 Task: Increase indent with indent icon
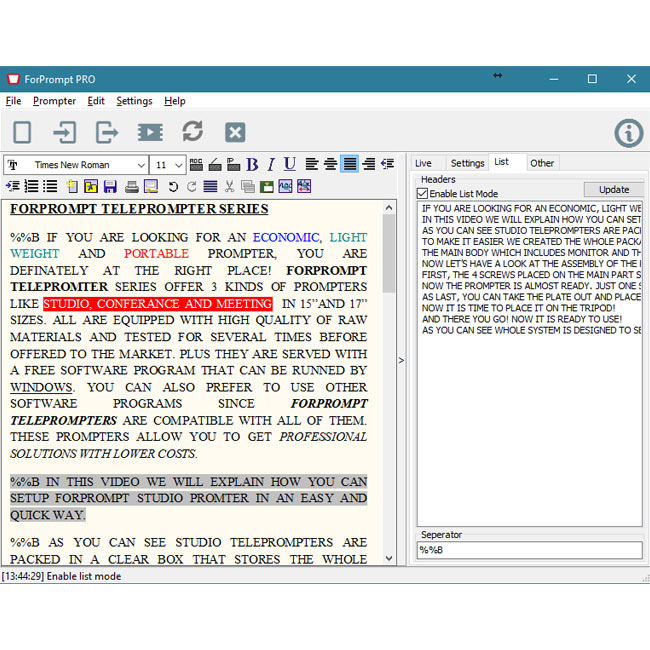(13, 186)
